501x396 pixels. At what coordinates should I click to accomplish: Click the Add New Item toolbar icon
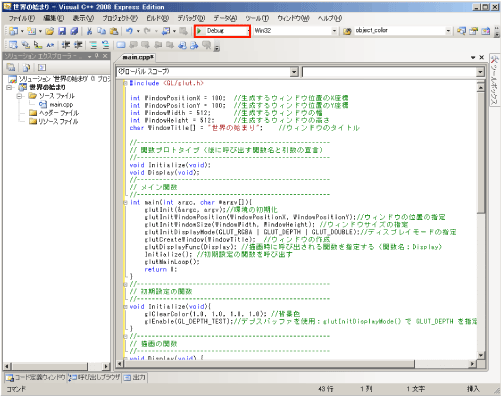point(32,31)
